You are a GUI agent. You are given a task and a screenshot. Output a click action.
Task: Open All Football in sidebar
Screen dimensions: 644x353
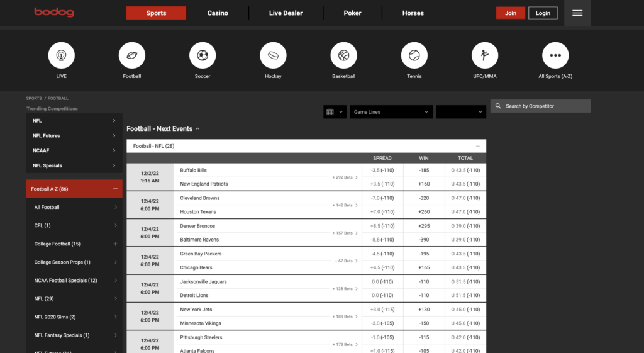(74, 207)
